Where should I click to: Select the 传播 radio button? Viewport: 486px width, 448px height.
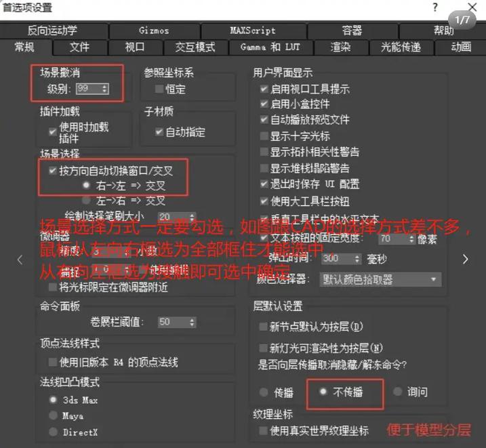[x=264, y=392]
